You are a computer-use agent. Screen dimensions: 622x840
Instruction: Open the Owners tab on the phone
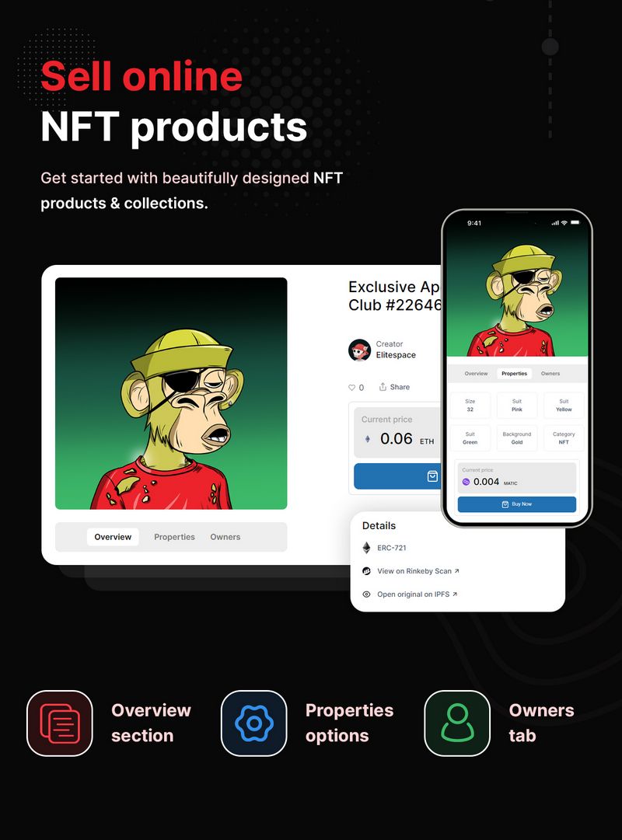(550, 374)
